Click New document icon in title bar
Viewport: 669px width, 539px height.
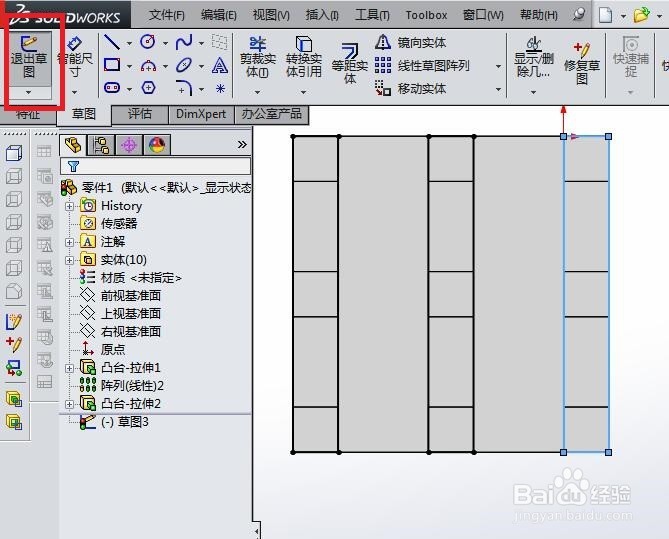(606, 15)
